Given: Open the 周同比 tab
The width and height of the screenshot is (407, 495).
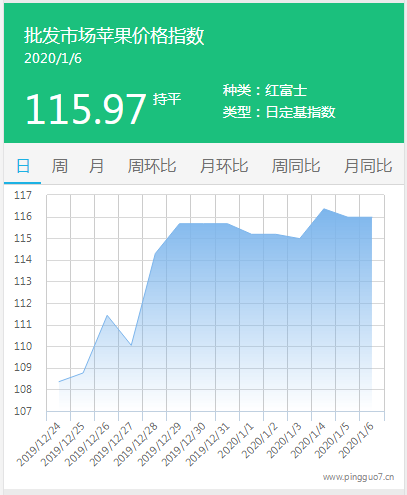Looking at the screenshot, I should click(296, 166).
